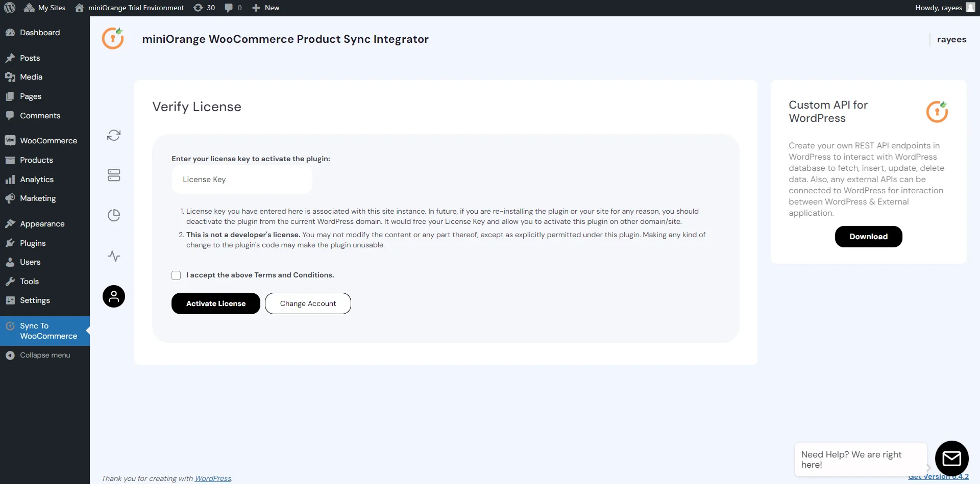Click the WordPress logo in the admin bar
The image size is (980, 484).
10,8
